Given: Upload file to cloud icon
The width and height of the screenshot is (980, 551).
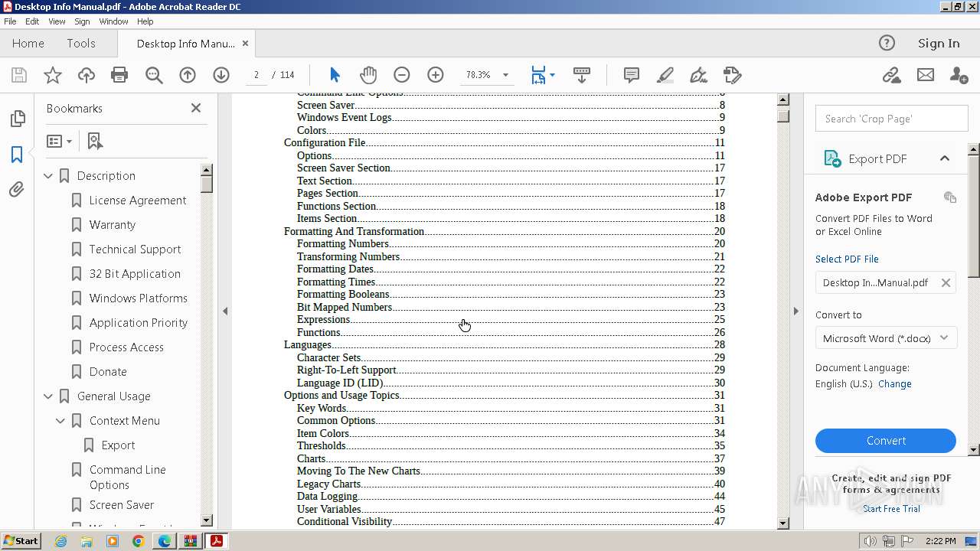Looking at the screenshot, I should point(87,75).
